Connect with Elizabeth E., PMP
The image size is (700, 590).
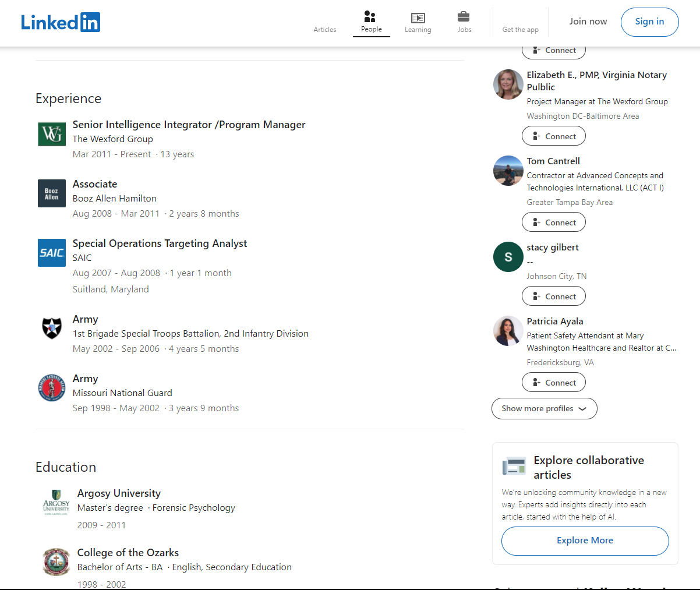[554, 136]
